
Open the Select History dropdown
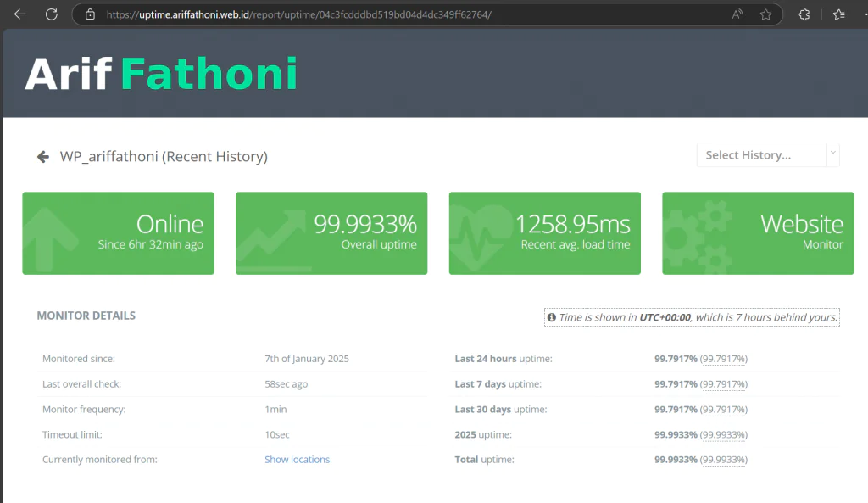tap(768, 155)
